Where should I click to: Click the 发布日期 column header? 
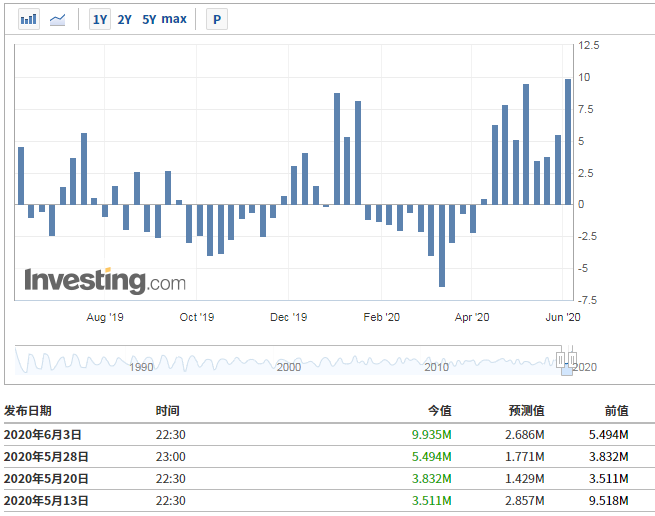click(28, 411)
